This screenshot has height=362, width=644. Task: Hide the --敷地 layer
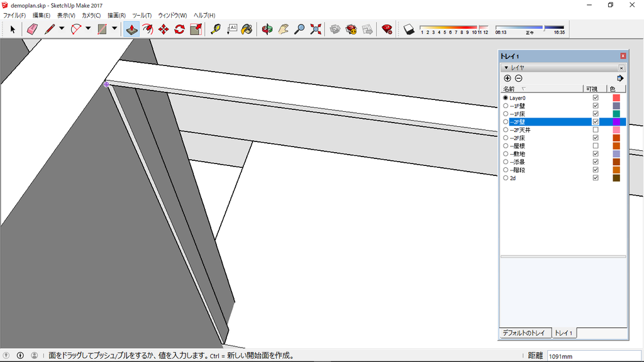[x=596, y=154]
